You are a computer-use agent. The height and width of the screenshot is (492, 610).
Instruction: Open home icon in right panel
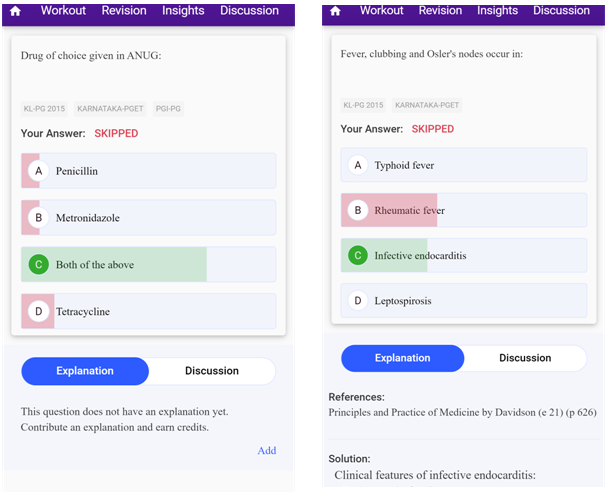(335, 11)
